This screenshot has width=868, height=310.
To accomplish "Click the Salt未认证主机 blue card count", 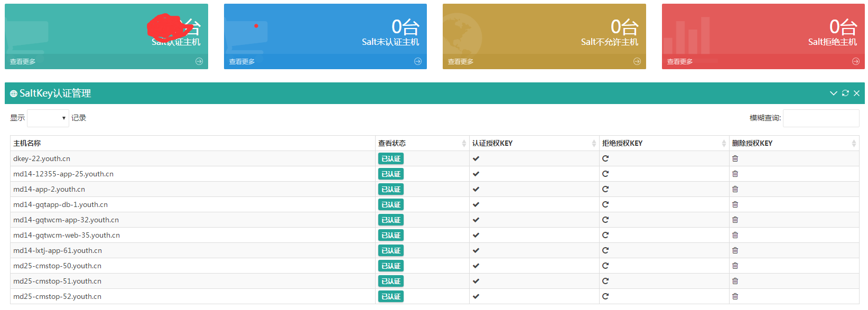I will pos(405,26).
